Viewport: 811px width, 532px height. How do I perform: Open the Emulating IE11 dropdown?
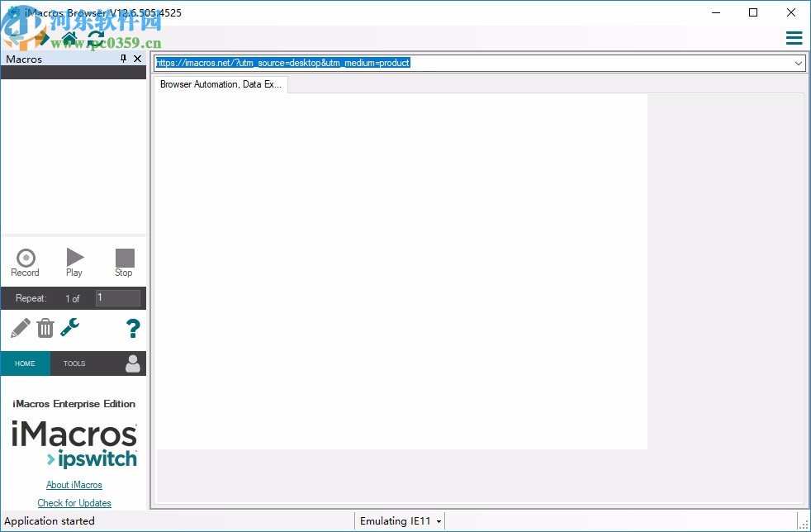[401, 521]
